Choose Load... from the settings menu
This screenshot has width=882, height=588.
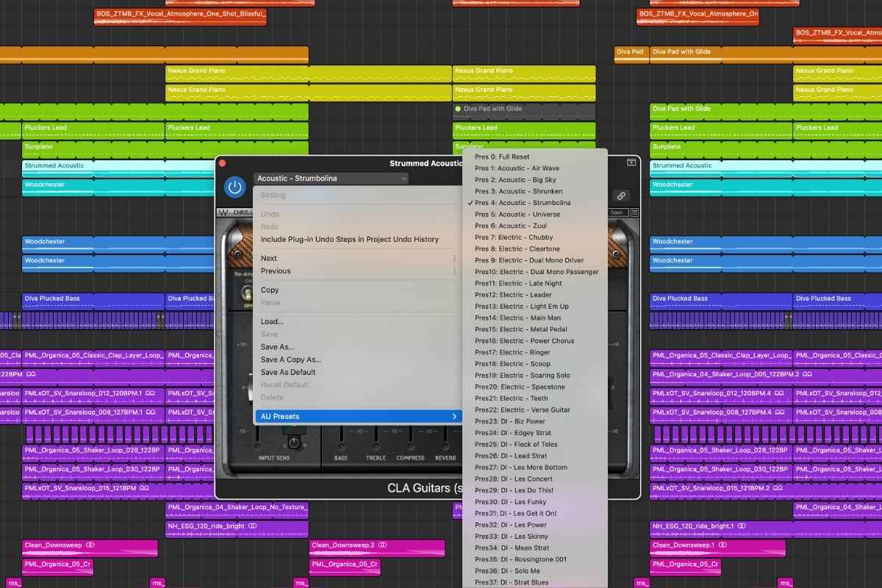click(x=357, y=322)
